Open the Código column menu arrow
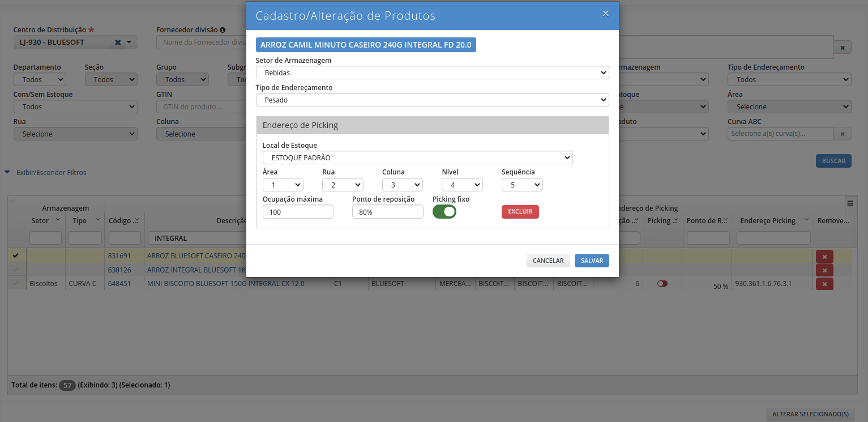 point(136,220)
